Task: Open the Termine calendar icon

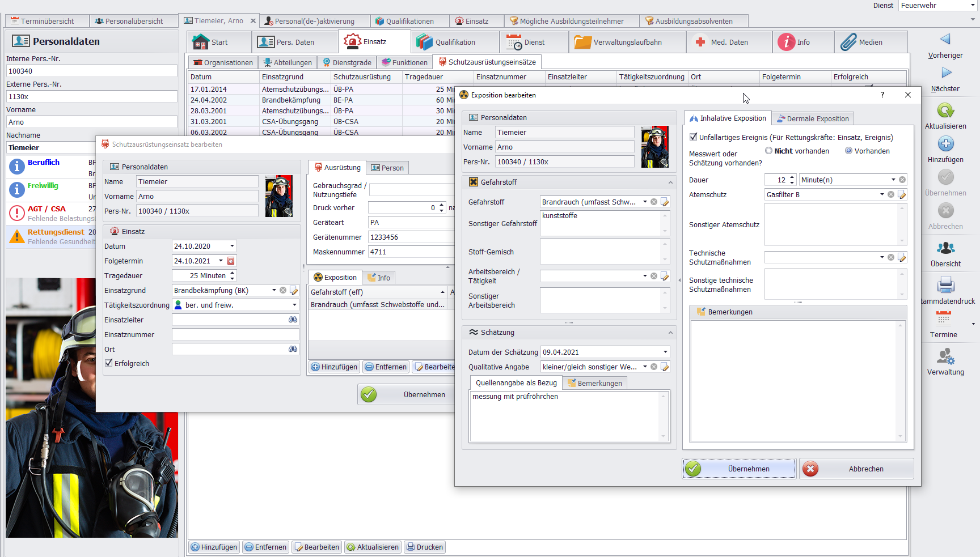Action: pyautogui.click(x=944, y=319)
